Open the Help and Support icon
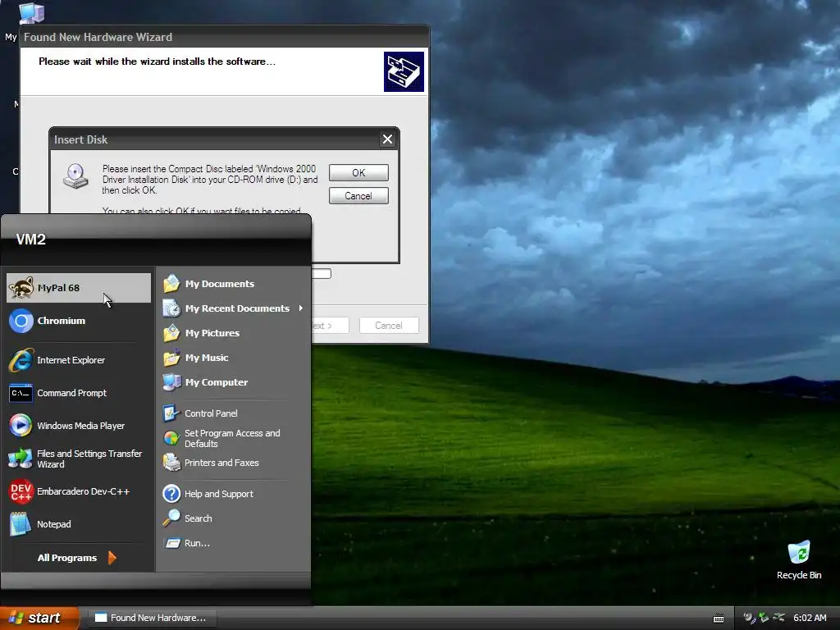 (171, 493)
